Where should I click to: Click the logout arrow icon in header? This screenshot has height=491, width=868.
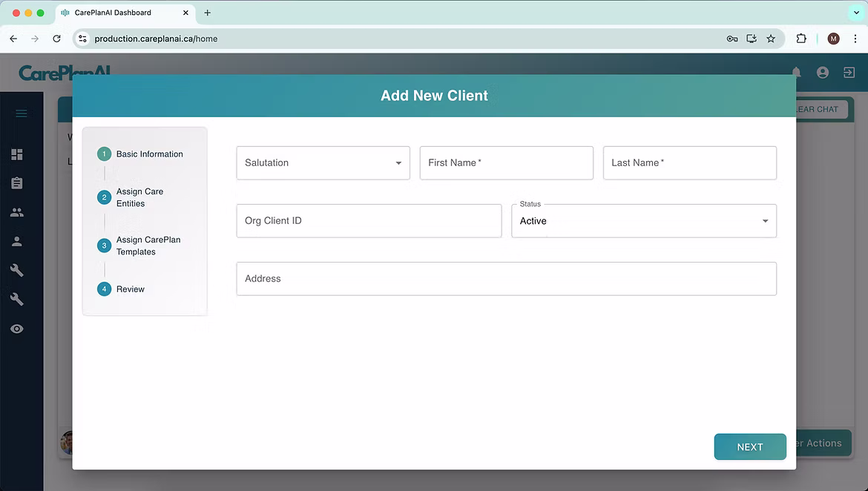[x=849, y=72]
